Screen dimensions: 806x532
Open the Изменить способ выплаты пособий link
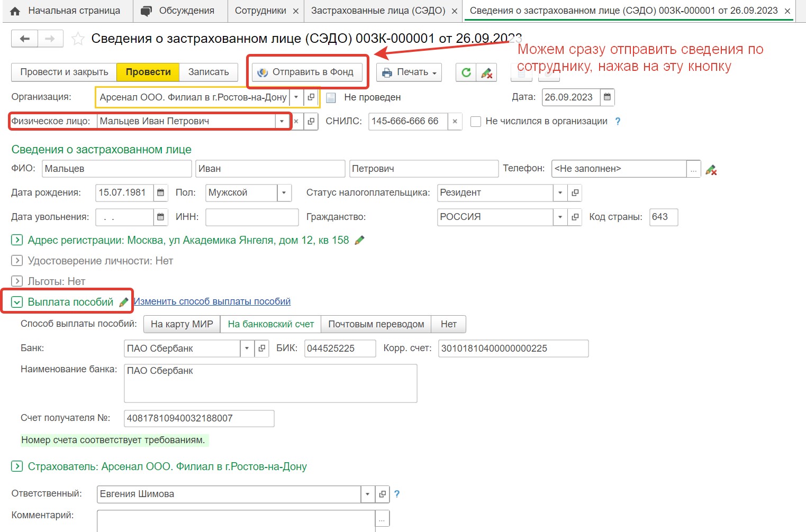(212, 301)
